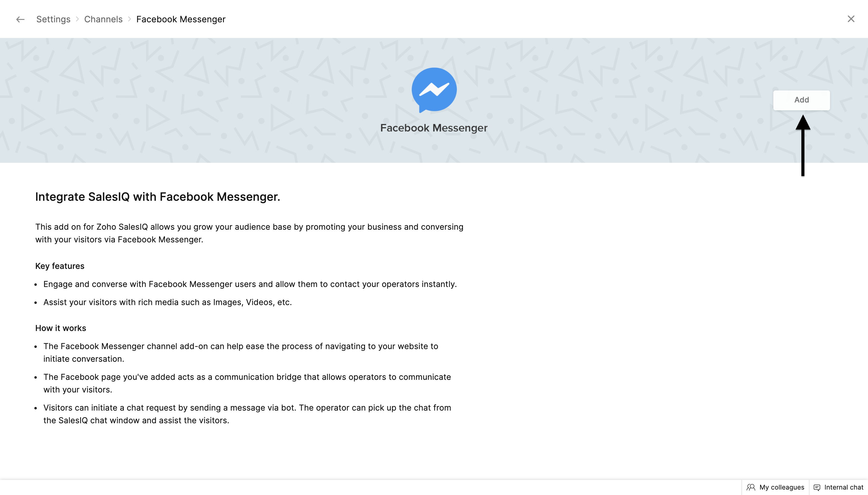Open Internal chat panel

[x=844, y=487]
